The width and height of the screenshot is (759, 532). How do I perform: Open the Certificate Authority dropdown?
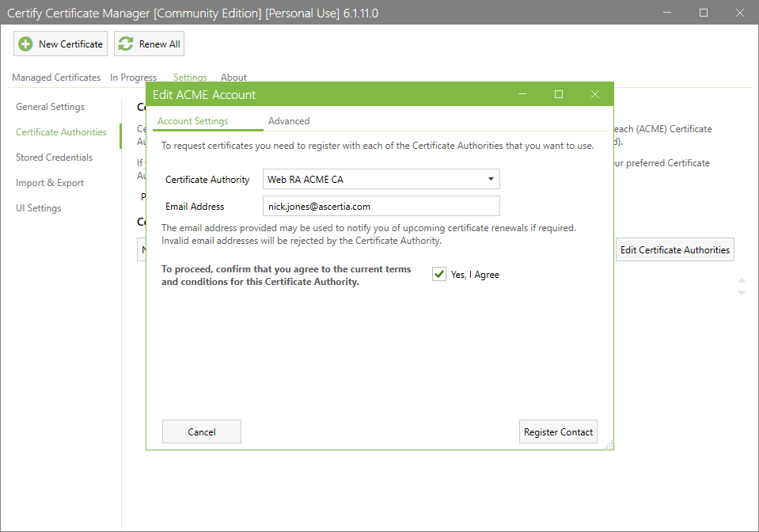point(381,179)
